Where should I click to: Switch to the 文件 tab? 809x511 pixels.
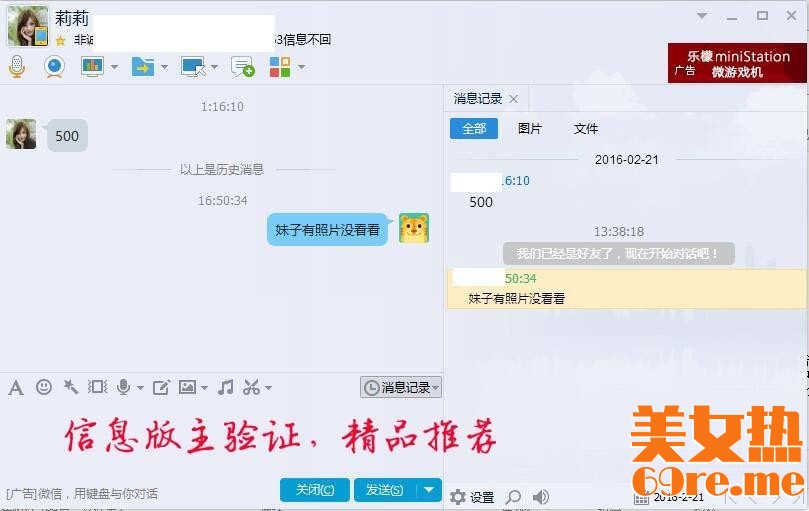click(586, 129)
